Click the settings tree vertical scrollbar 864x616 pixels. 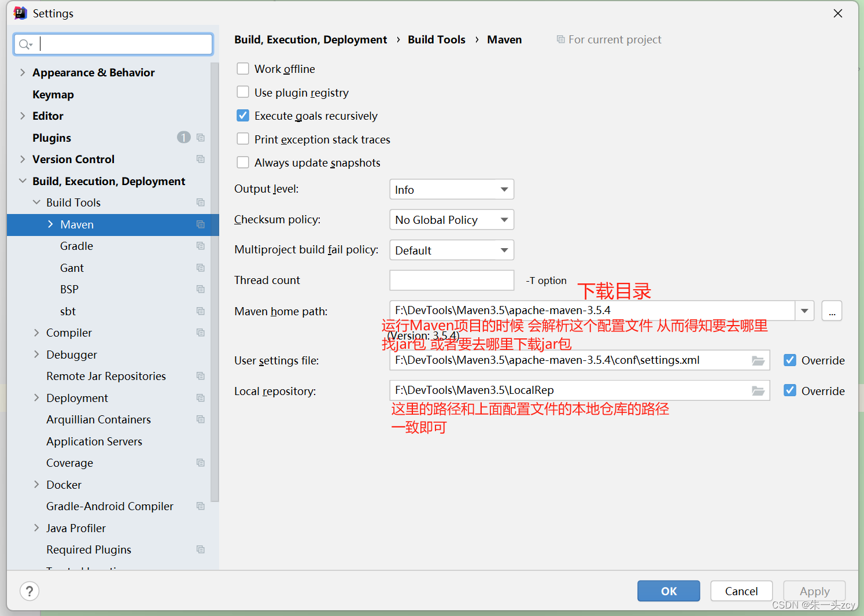pyautogui.click(x=215, y=282)
